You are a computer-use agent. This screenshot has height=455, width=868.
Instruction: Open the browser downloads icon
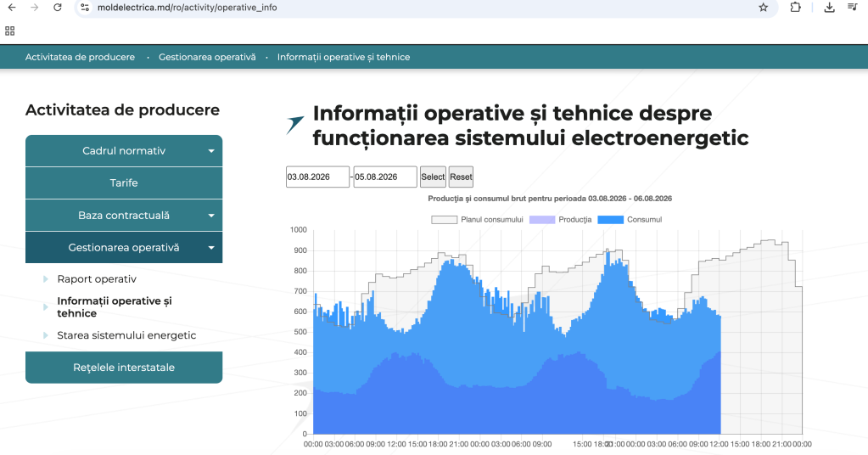tap(829, 7)
